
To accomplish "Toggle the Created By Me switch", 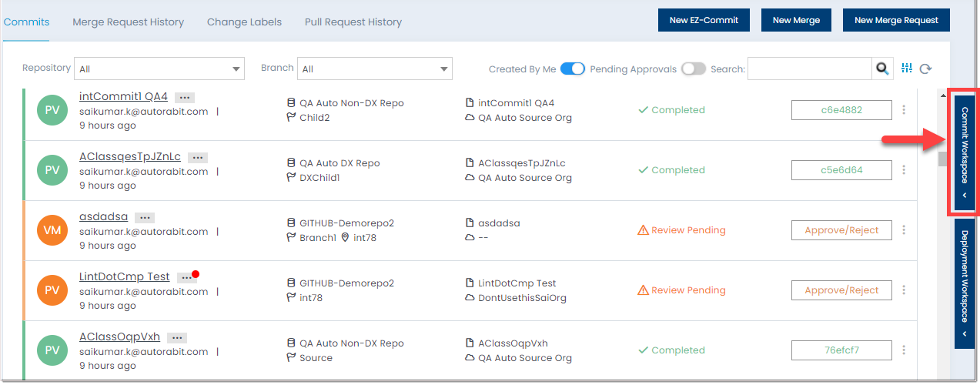I will click(x=573, y=69).
